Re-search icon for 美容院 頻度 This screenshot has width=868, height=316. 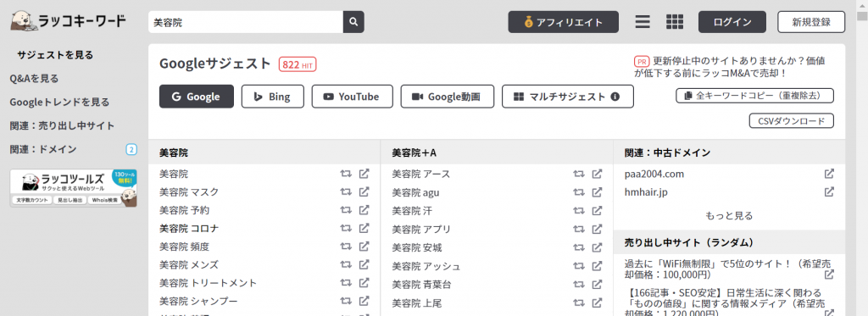pos(346,247)
